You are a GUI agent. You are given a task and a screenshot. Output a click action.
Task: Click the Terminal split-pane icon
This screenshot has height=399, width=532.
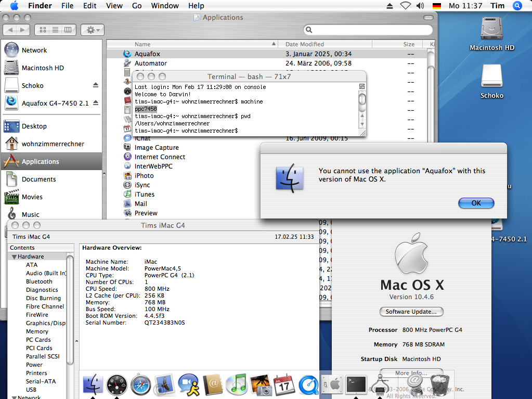point(362,86)
